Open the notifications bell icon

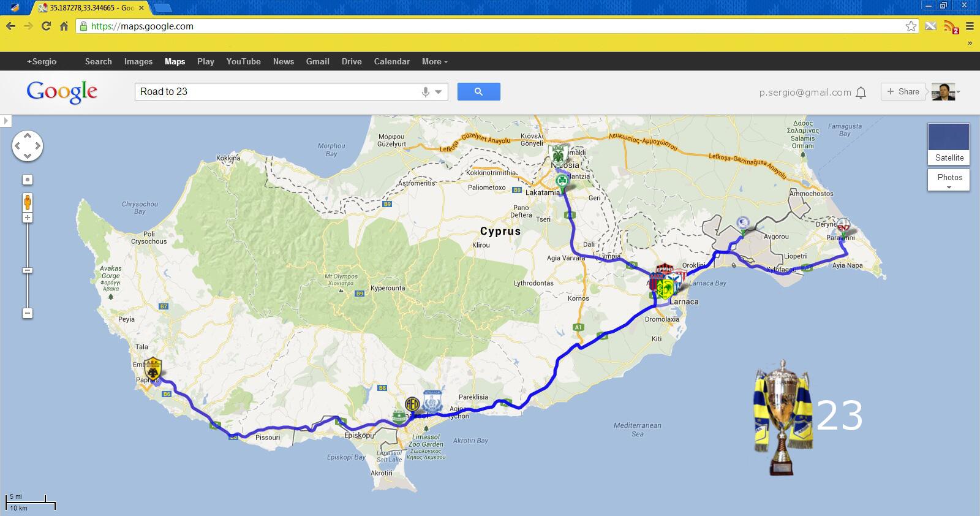tap(861, 93)
